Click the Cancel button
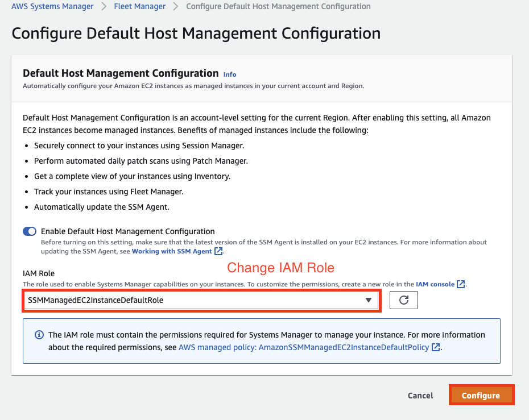The image size is (529, 420). [420, 396]
